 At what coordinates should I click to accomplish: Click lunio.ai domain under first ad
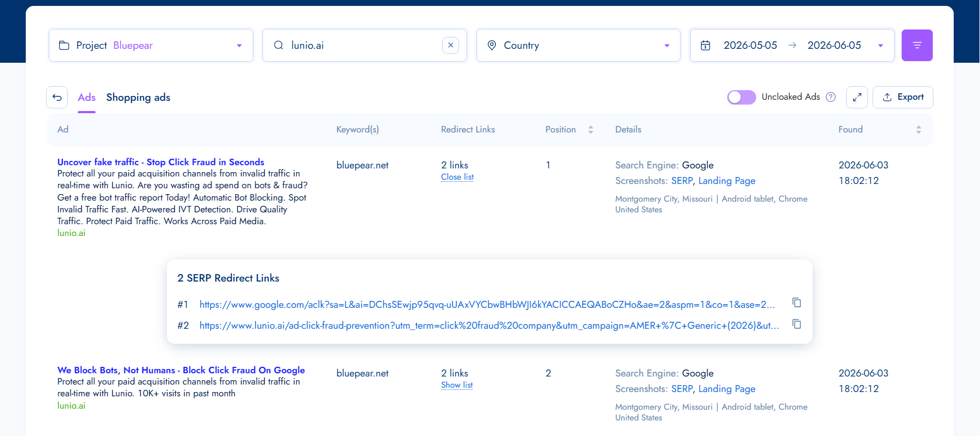[71, 233]
